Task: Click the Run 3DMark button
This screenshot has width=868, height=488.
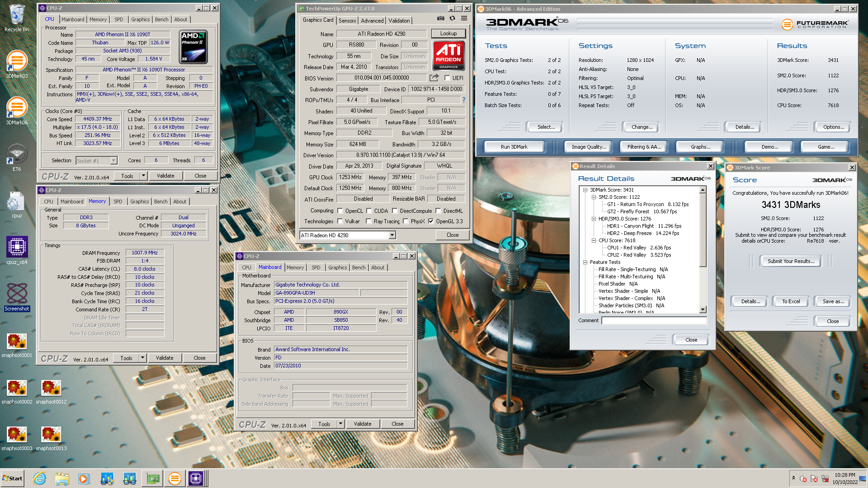Action: click(514, 147)
